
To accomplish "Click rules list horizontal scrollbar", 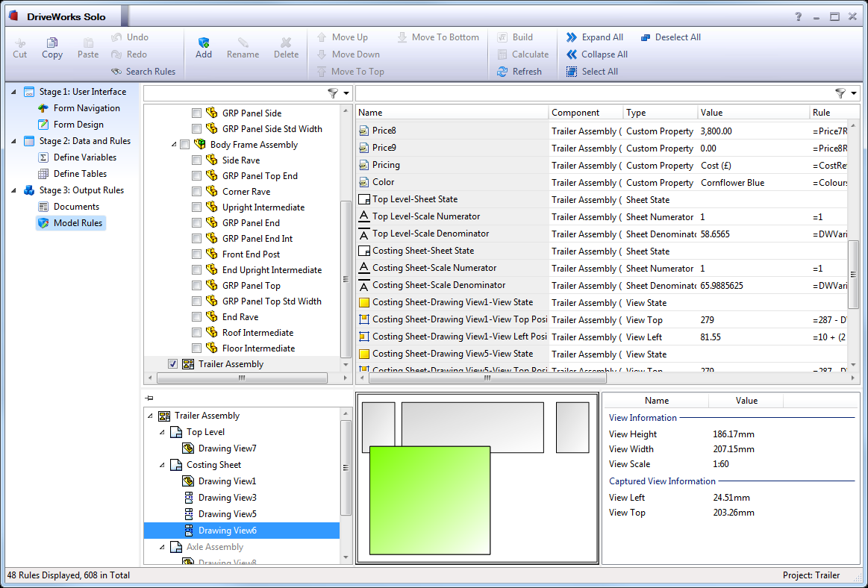I will click(x=487, y=378).
